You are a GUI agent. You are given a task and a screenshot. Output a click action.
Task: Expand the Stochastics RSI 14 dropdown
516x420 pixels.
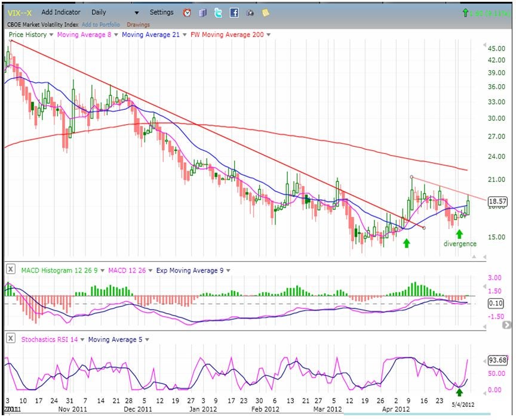pos(82,340)
